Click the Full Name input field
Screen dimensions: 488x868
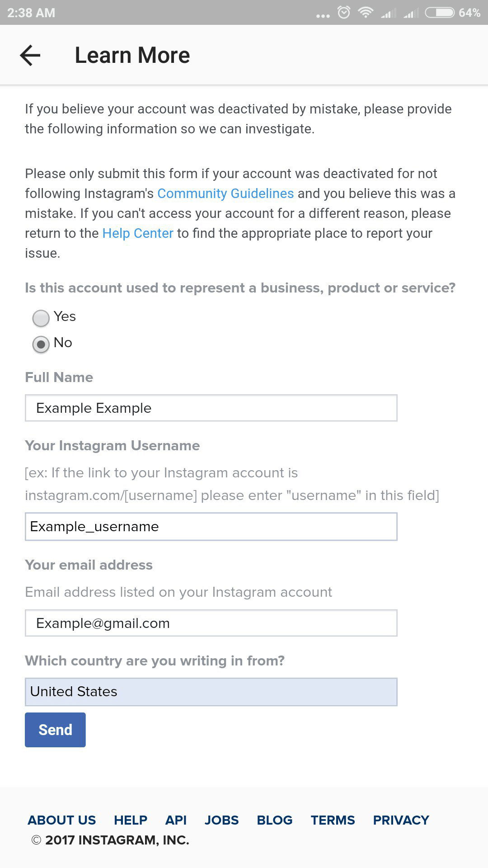tap(211, 408)
